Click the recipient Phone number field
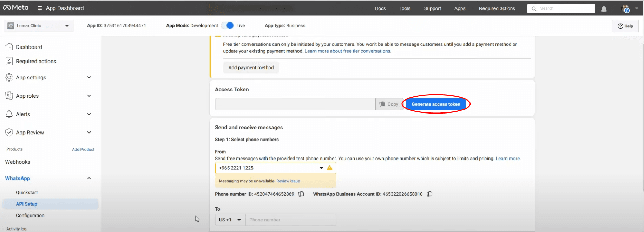The width and height of the screenshot is (644, 232). click(290, 220)
